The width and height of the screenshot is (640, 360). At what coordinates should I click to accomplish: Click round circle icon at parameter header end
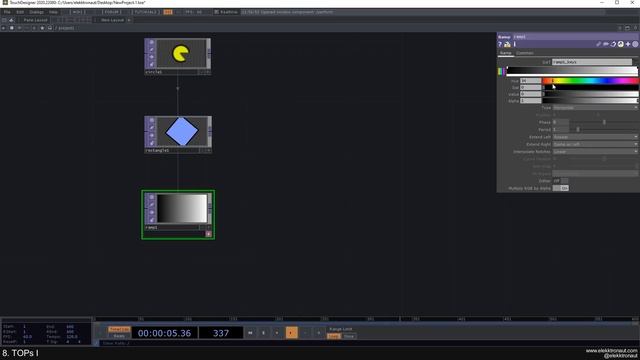(x=635, y=44)
